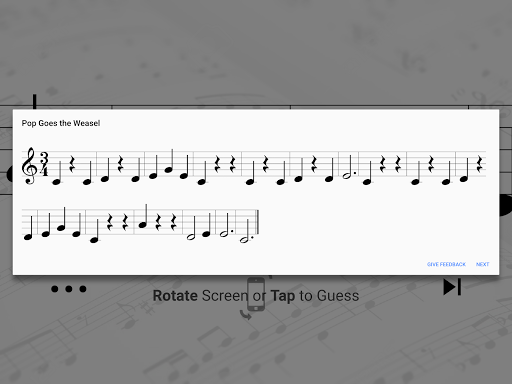
Task: Open the GIVE FEEDBACK link
Action: pyautogui.click(x=446, y=264)
